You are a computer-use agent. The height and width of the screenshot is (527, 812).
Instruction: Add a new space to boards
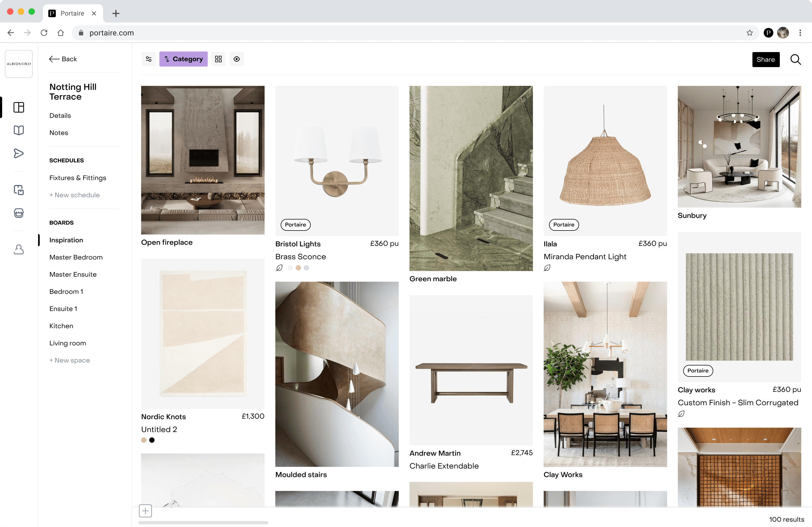coord(70,360)
